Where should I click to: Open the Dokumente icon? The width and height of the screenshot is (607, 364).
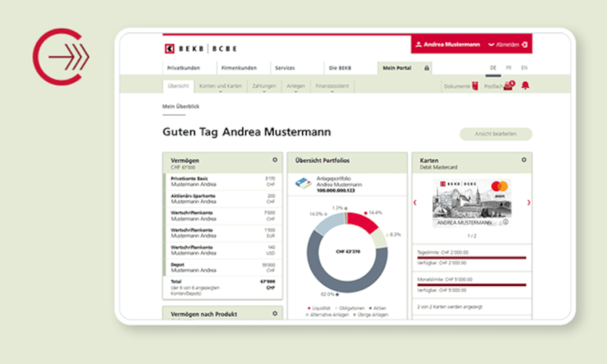[476, 86]
